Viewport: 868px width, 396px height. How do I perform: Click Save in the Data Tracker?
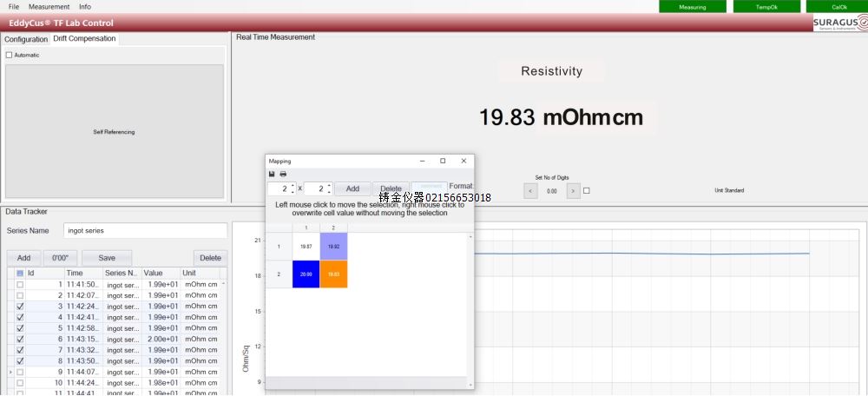107,258
